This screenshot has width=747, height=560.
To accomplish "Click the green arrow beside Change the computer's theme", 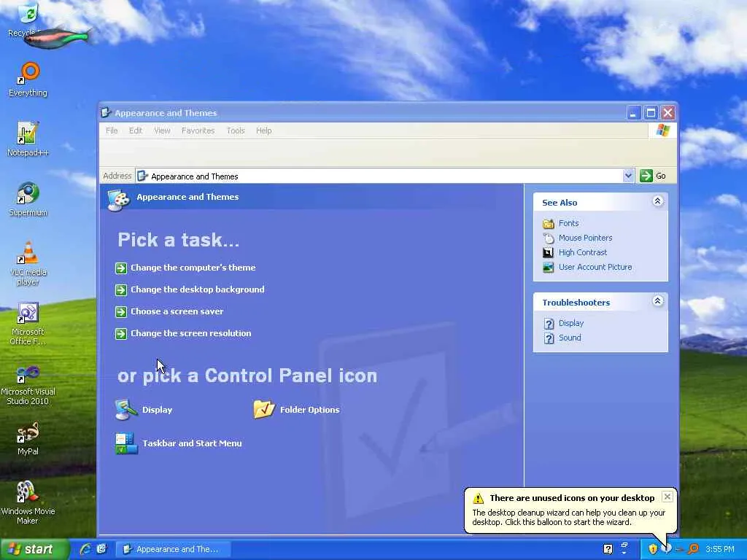I will coord(121,268).
